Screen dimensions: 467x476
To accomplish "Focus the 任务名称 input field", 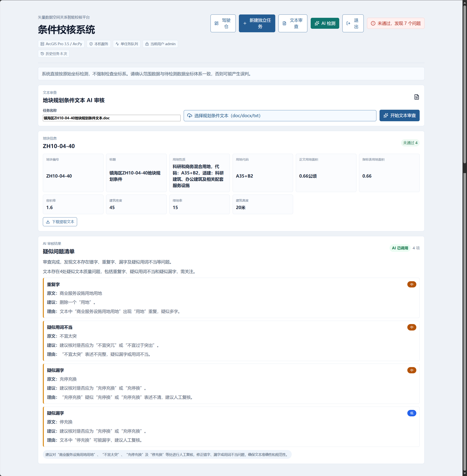I will [x=112, y=118].
